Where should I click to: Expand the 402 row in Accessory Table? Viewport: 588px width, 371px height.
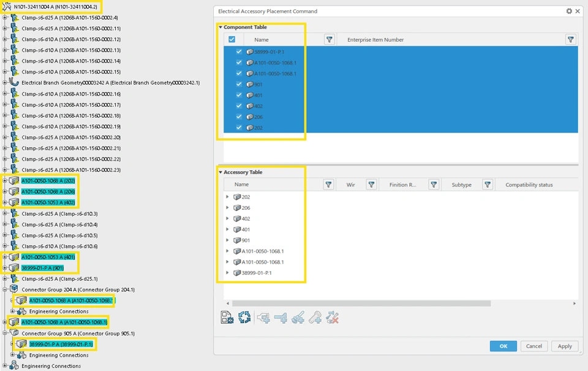[227, 218]
